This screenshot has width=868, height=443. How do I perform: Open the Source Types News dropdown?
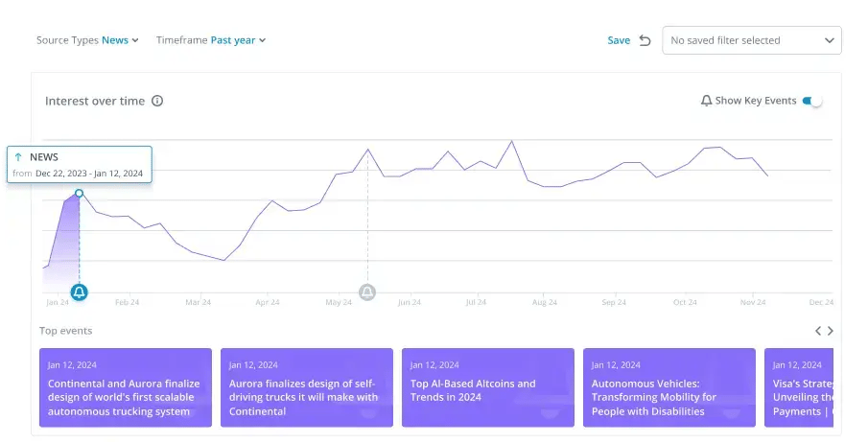[120, 40]
